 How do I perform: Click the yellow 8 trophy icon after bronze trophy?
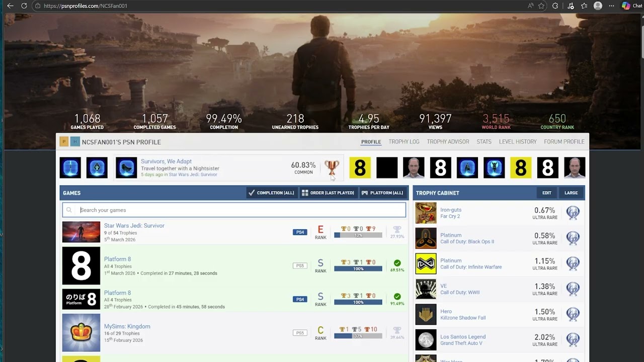click(x=360, y=167)
